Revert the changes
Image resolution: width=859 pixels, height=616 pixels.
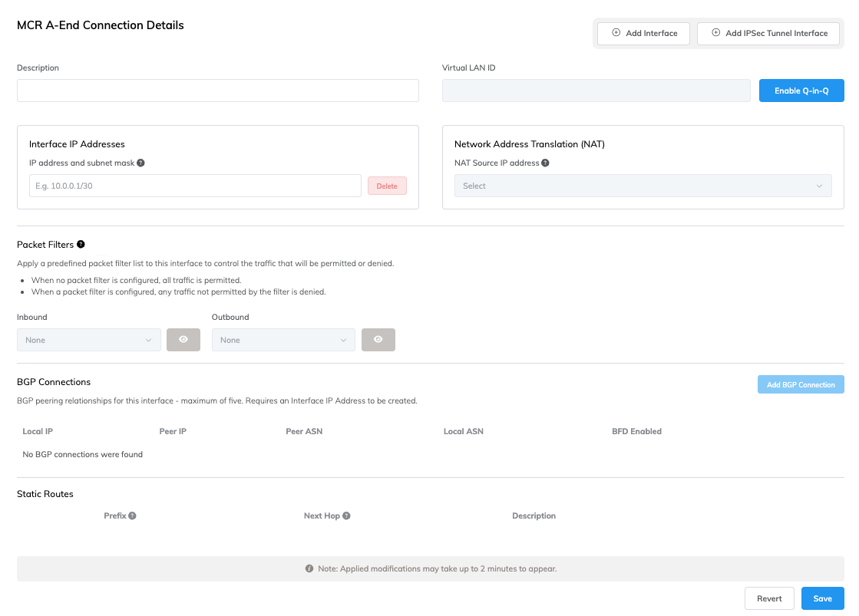point(769,598)
